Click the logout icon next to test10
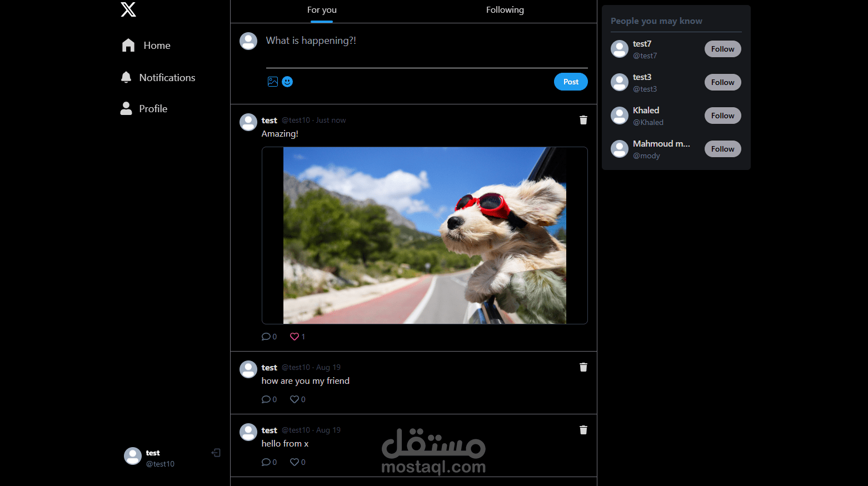The width and height of the screenshot is (868, 486). point(216,453)
